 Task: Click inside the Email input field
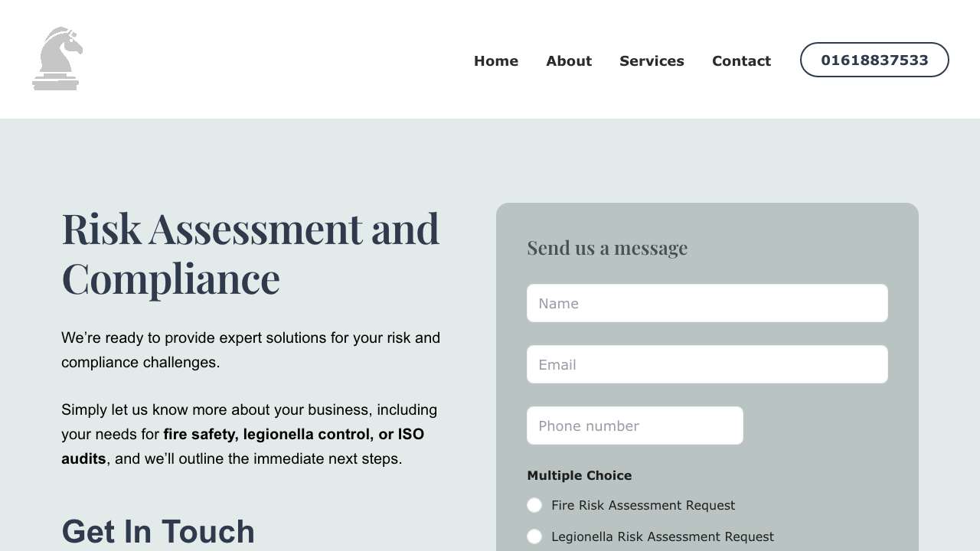pyautogui.click(x=707, y=364)
